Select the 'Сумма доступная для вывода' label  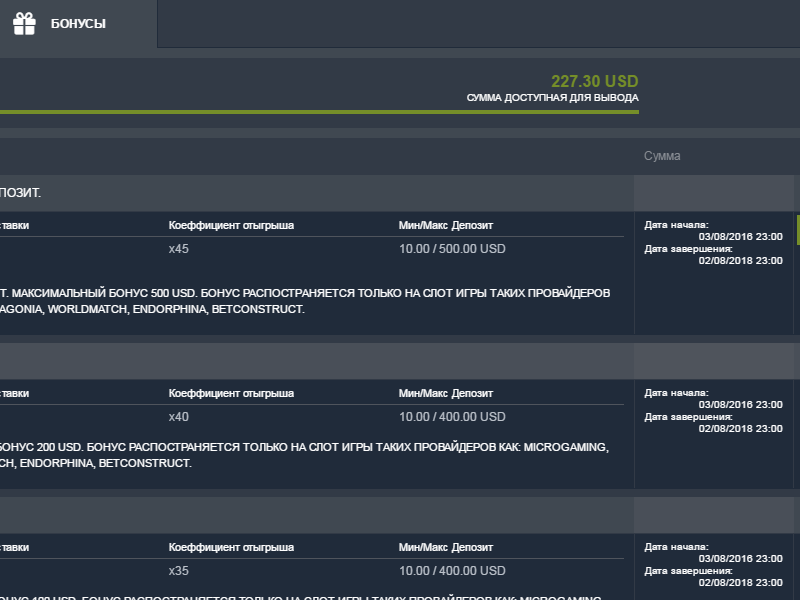point(552,98)
